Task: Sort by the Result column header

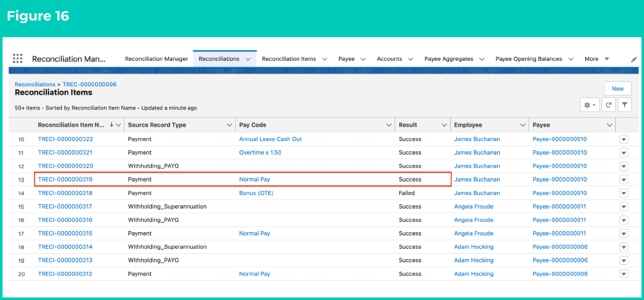Action: point(408,125)
